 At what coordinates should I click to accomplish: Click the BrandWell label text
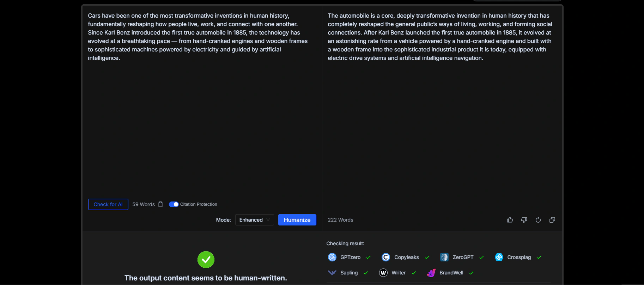pos(451,273)
